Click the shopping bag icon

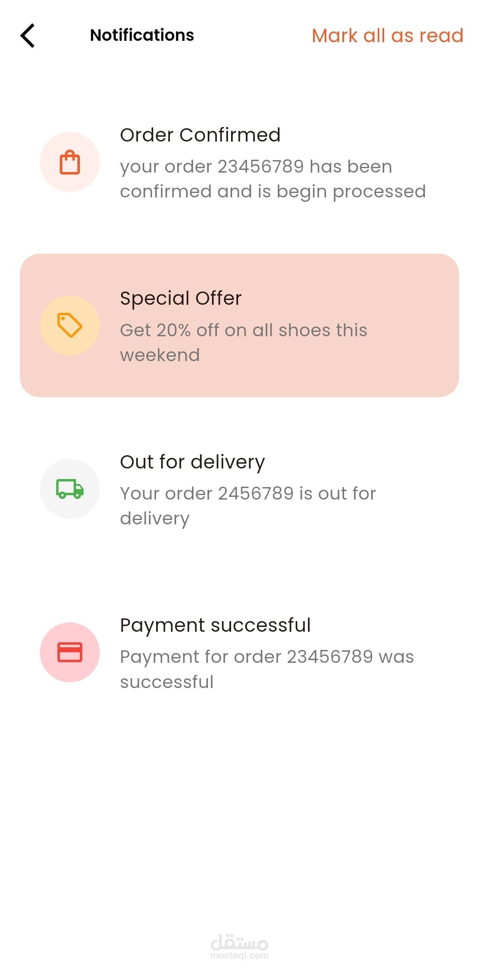click(x=70, y=162)
